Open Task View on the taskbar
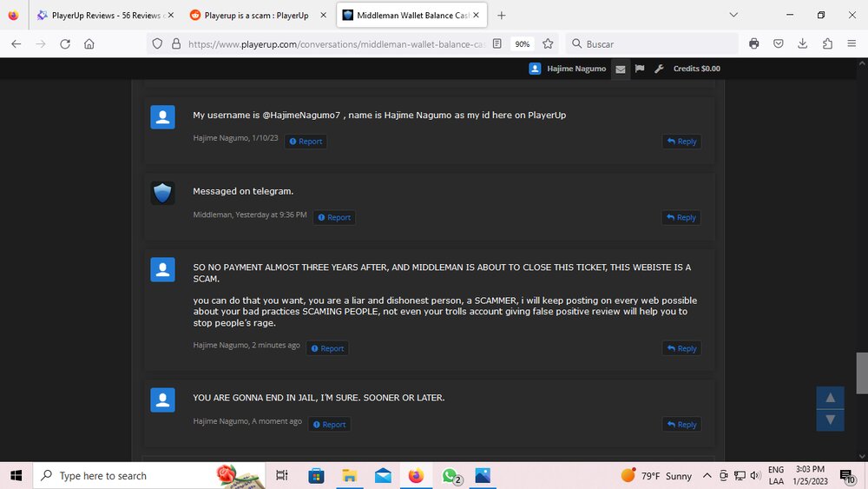Image resolution: width=868 pixels, height=489 pixels. coord(282,476)
